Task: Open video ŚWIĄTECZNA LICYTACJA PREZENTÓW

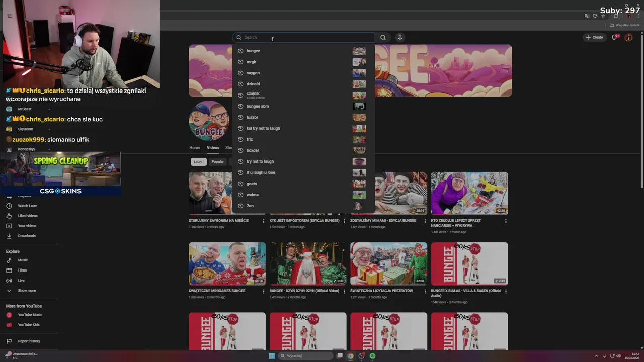Action: click(388, 263)
